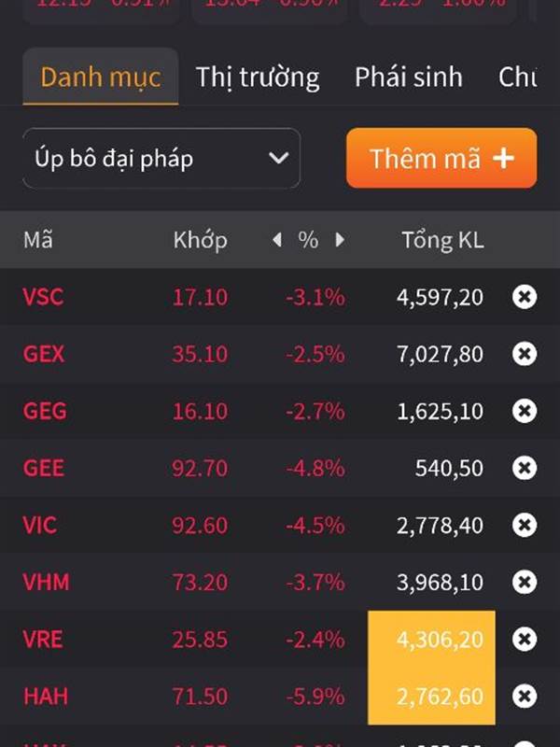Sort by the Tổng KL column header
Image resolution: width=560 pixels, height=747 pixels.
442,240
